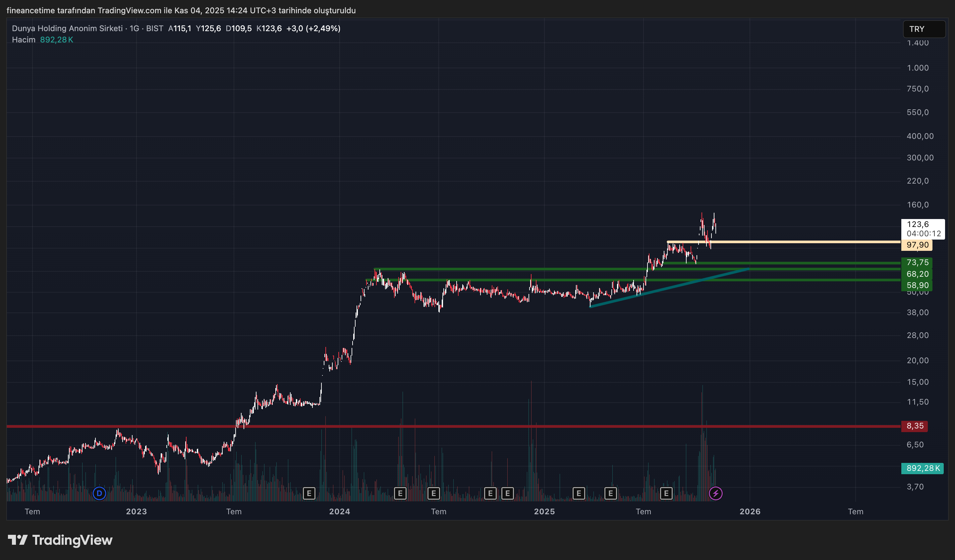Image resolution: width=955 pixels, height=560 pixels.
Task: Click the green 73,75 price label
Action: coord(917,262)
